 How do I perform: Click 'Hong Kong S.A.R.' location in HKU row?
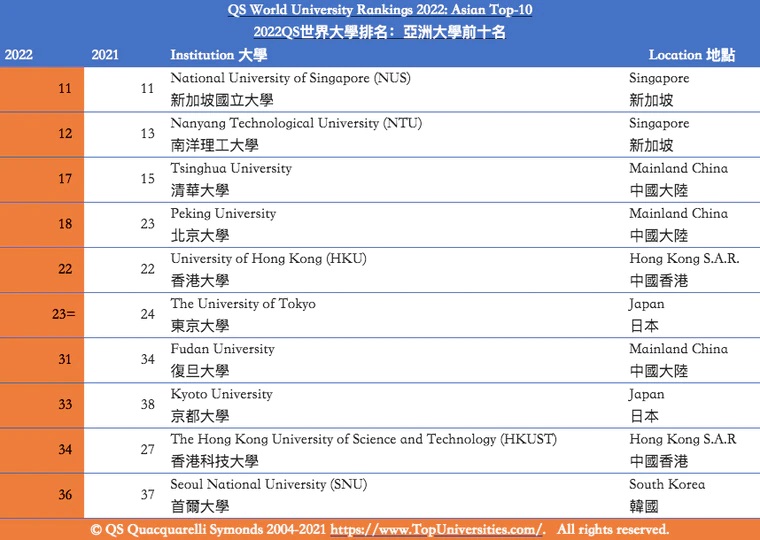[684, 258]
